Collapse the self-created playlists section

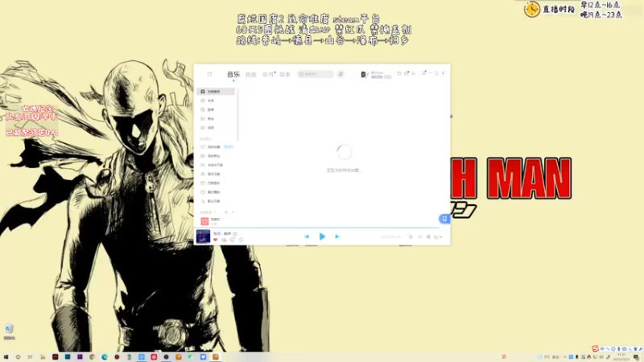[x=233, y=212]
